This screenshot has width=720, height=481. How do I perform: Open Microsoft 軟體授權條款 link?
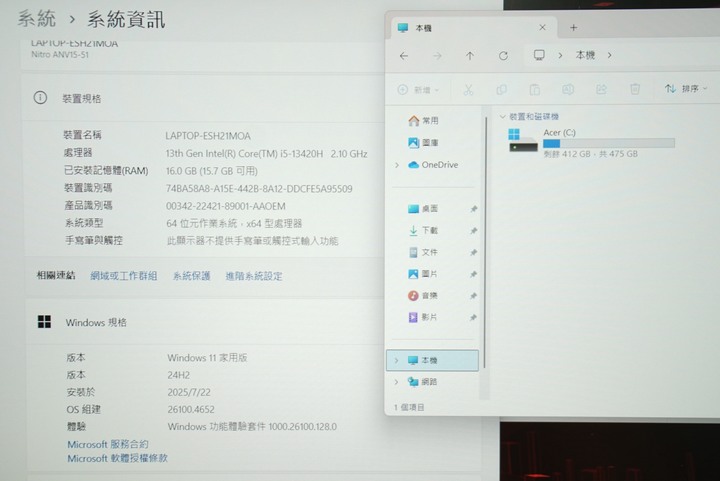(x=118, y=458)
